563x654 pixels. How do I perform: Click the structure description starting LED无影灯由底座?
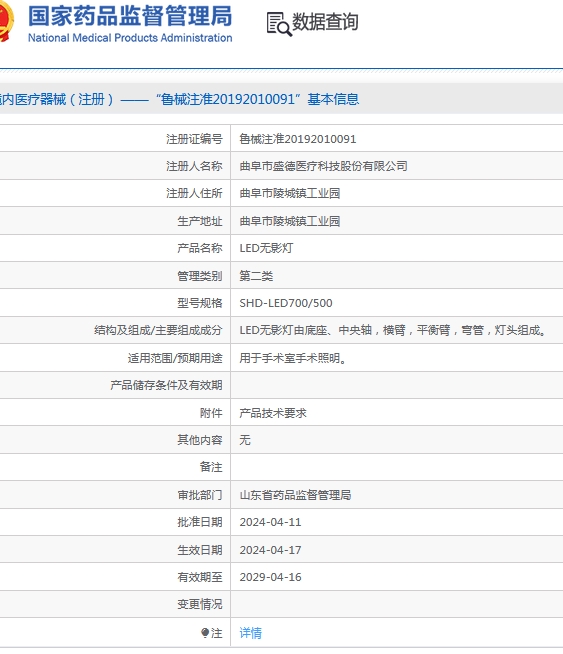tap(393, 330)
